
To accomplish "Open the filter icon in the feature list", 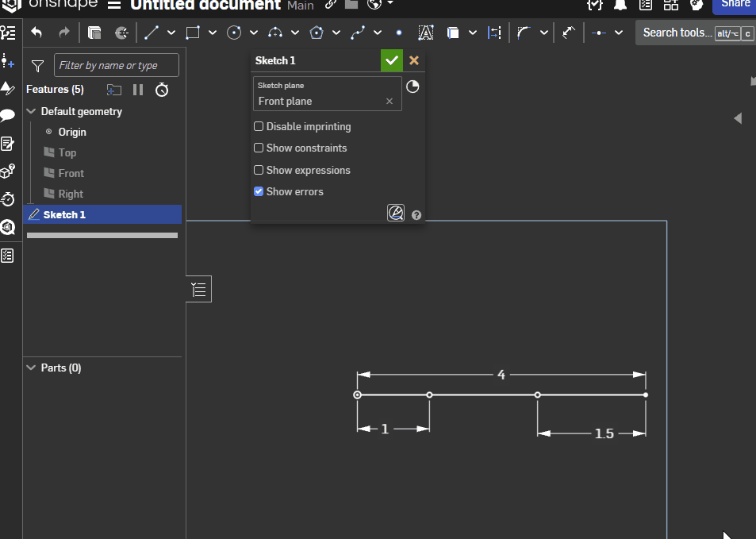I will (x=37, y=66).
